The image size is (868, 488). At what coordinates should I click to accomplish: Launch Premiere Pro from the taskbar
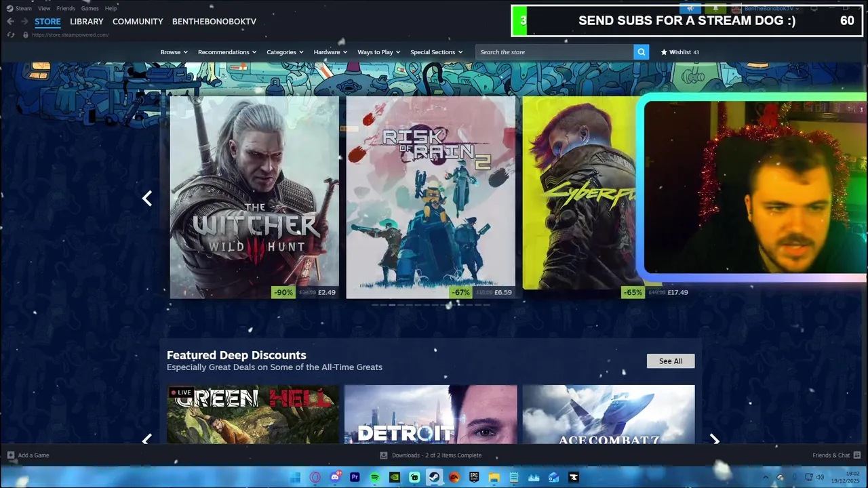point(355,477)
